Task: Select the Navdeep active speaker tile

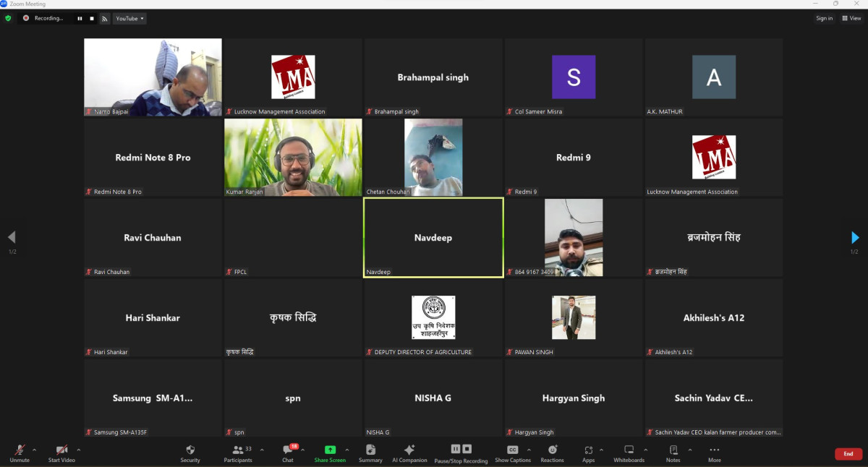Action: [x=433, y=238]
